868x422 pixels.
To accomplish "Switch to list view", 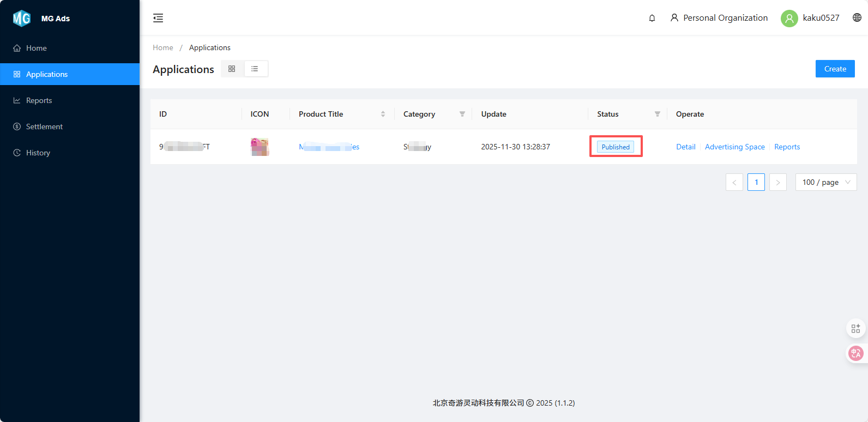I will pos(255,69).
